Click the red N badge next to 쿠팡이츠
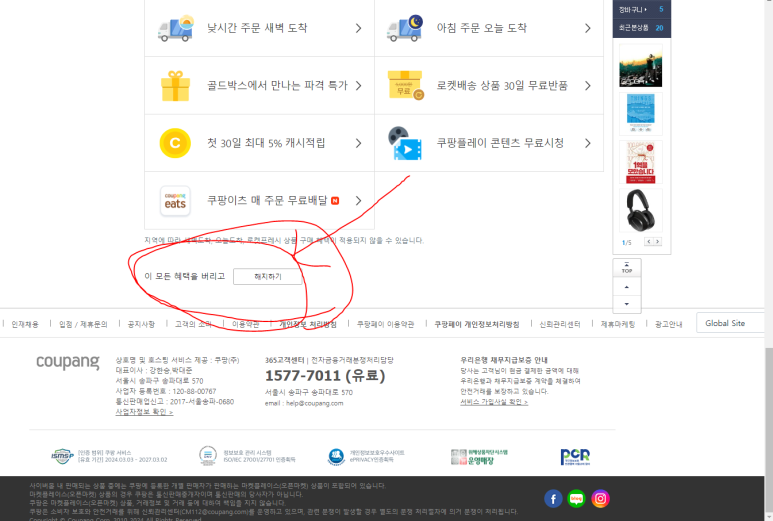This screenshot has height=521, width=773. tap(335, 201)
